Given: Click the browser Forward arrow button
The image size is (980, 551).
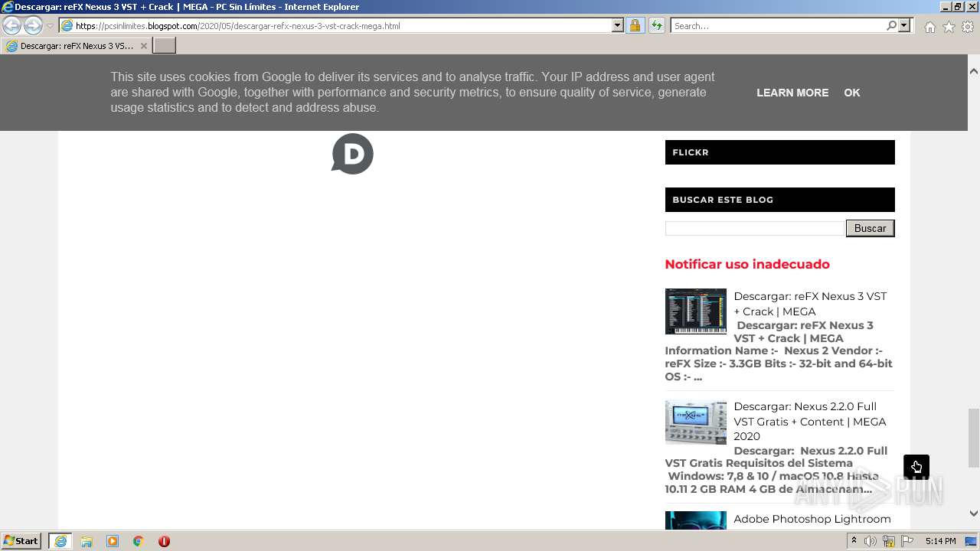Looking at the screenshot, I should tap(33, 25).
